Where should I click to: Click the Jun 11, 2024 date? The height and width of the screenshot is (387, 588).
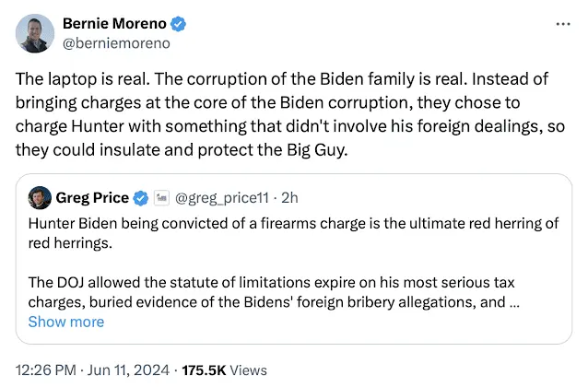tap(124, 370)
